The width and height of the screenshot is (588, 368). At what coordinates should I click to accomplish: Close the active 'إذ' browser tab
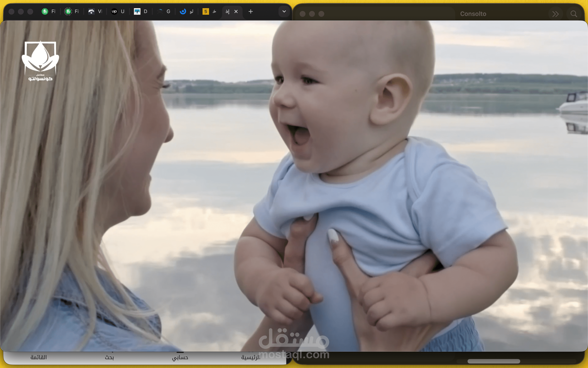(236, 11)
